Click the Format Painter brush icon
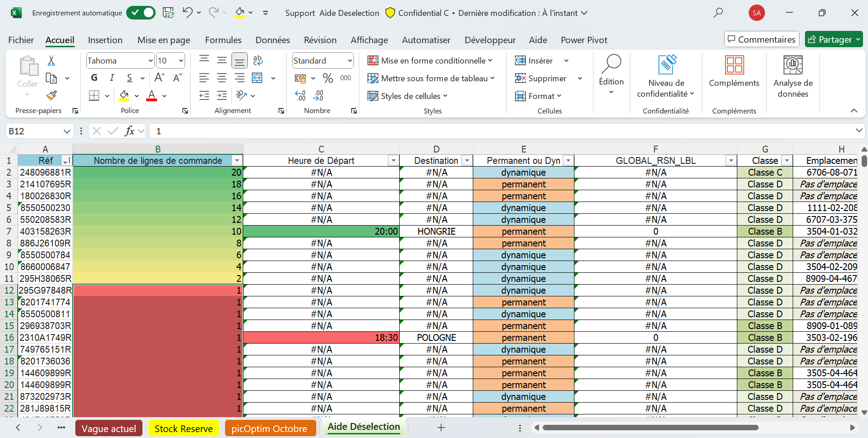868x438 pixels. (51, 96)
